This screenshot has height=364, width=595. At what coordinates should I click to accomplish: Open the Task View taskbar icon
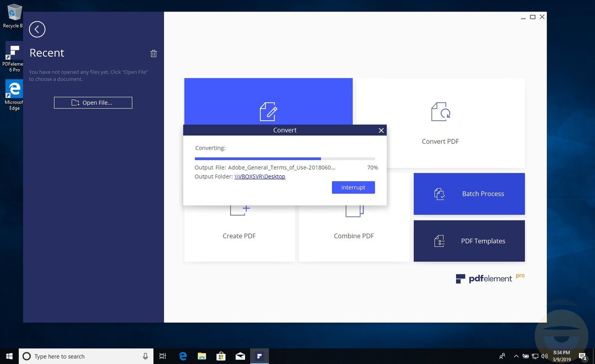coord(163,356)
